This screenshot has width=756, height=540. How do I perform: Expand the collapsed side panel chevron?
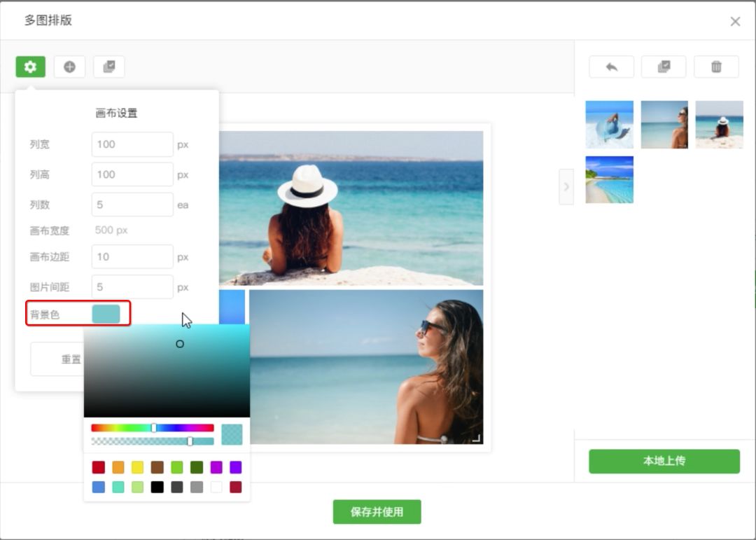click(566, 187)
